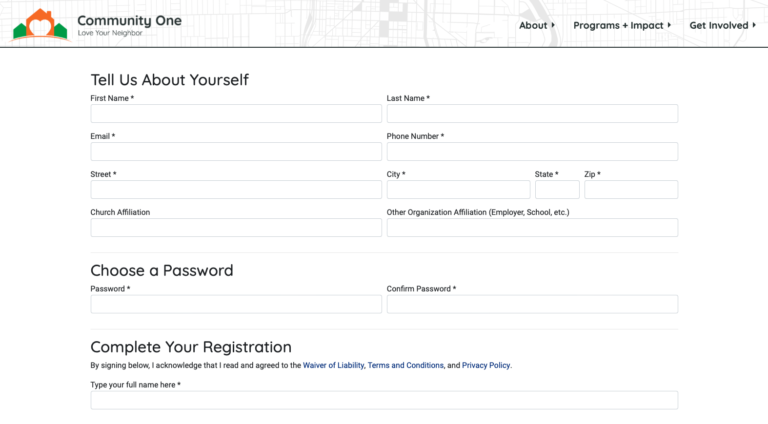Image resolution: width=768 pixels, height=424 pixels.
Task: Focus the Zip code field
Action: (631, 190)
